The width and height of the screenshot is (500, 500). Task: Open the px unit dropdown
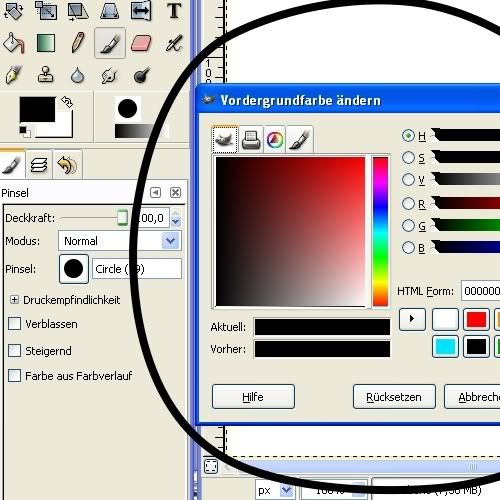coord(275,490)
